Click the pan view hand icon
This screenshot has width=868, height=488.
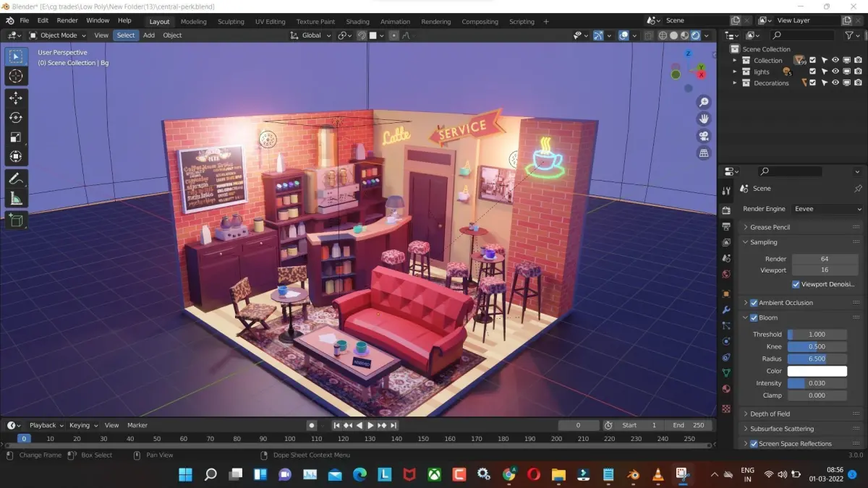tap(703, 119)
